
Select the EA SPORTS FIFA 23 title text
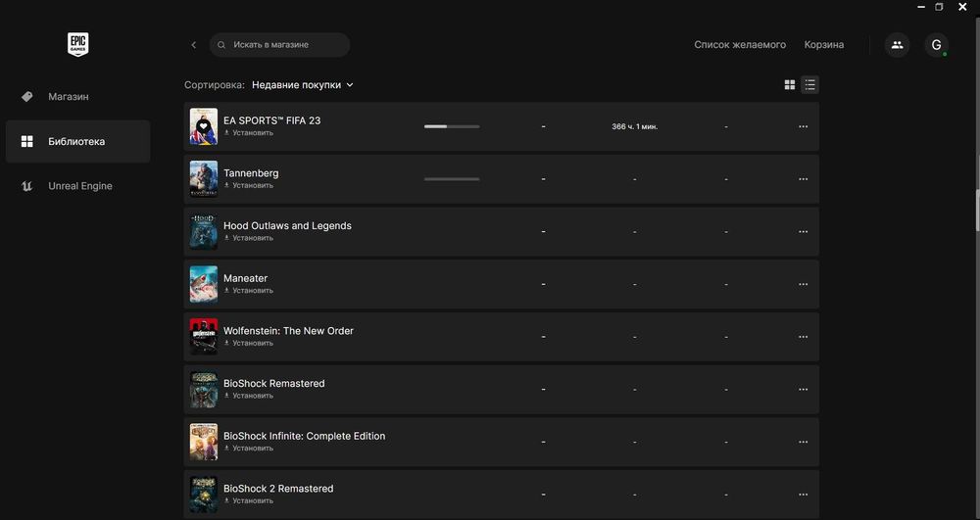[271, 120]
